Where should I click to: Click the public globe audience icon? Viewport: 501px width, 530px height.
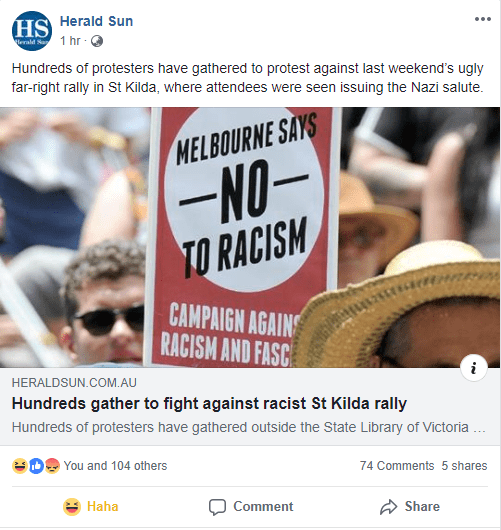[97, 41]
